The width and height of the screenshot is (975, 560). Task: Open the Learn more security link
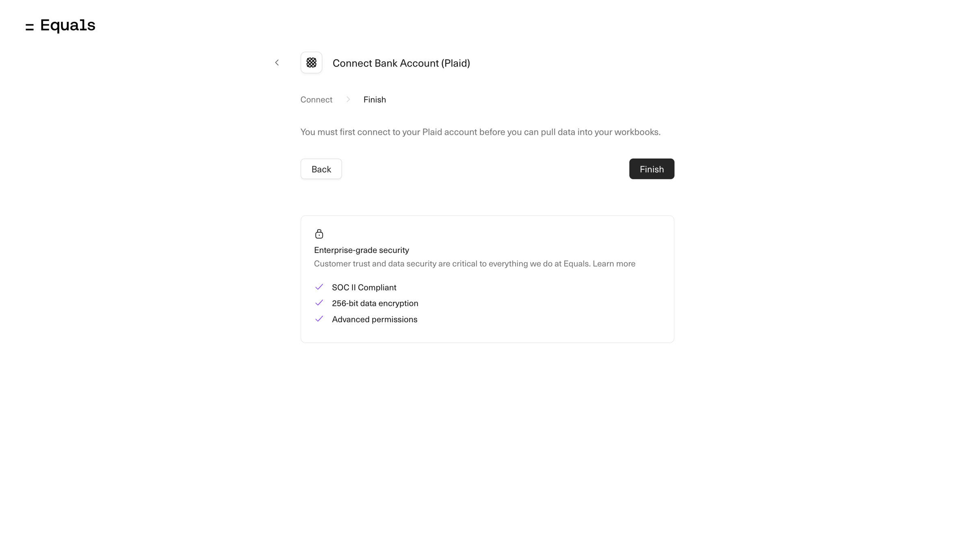tap(614, 264)
